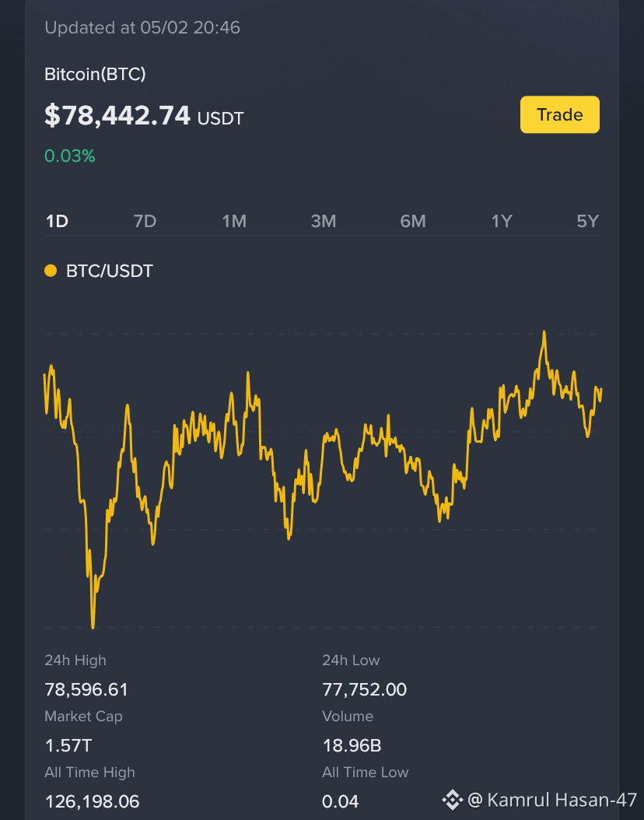Switch to the 7D timeframe tab

point(145,221)
